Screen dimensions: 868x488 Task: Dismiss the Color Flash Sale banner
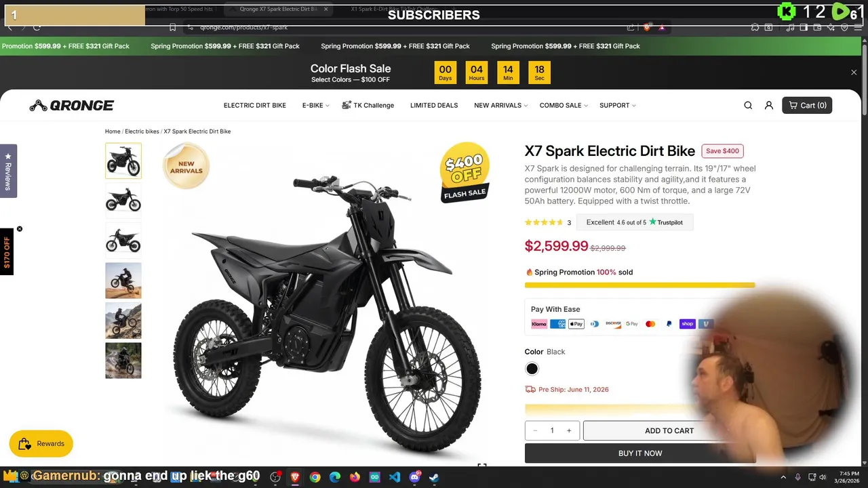click(854, 72)
